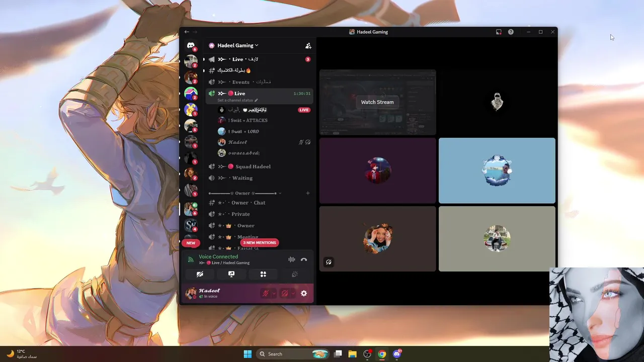Open the first server icon with badge 2
The height and width of the screenshot is (362, 644).
click(x=191, y=61)
